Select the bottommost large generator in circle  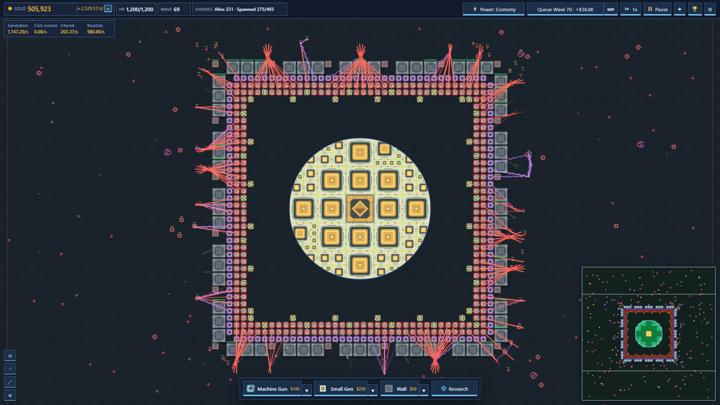[360, 265]
